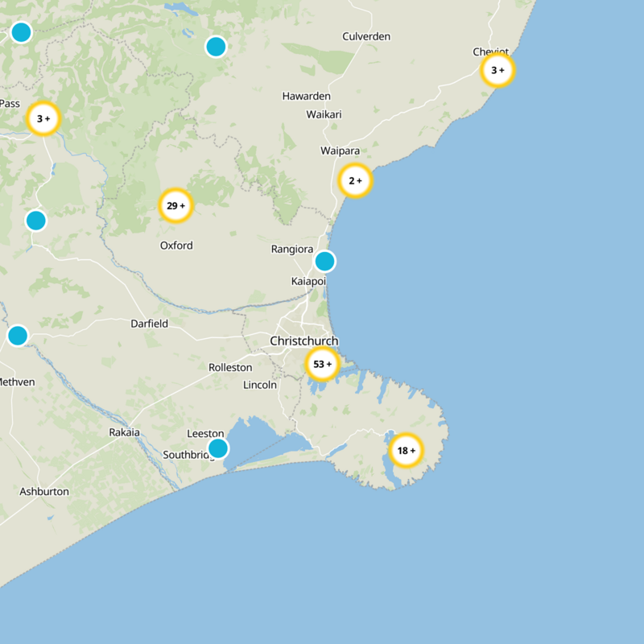Click the Southbridge town label

[x=188, y=455]
